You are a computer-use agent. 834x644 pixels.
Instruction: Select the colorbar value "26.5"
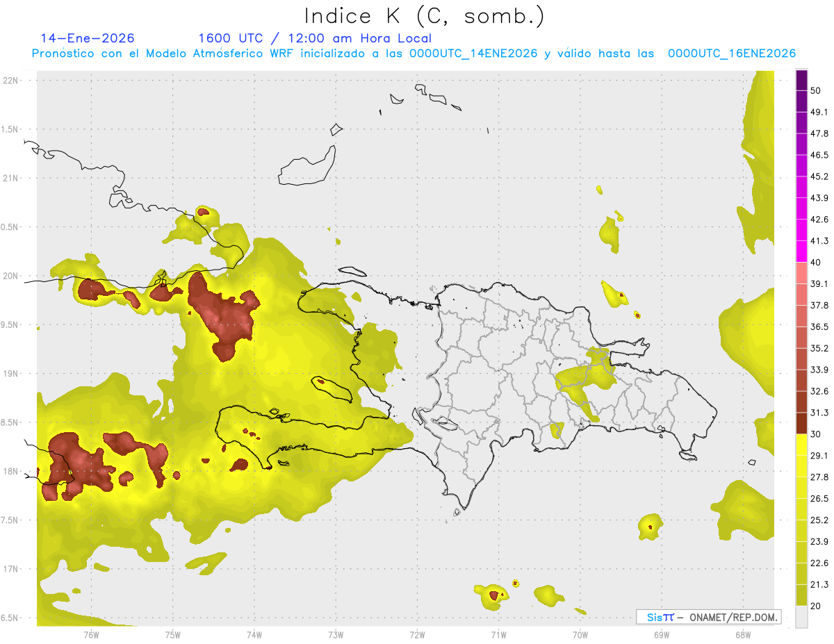pyautogui.click(x=819, y=499)
